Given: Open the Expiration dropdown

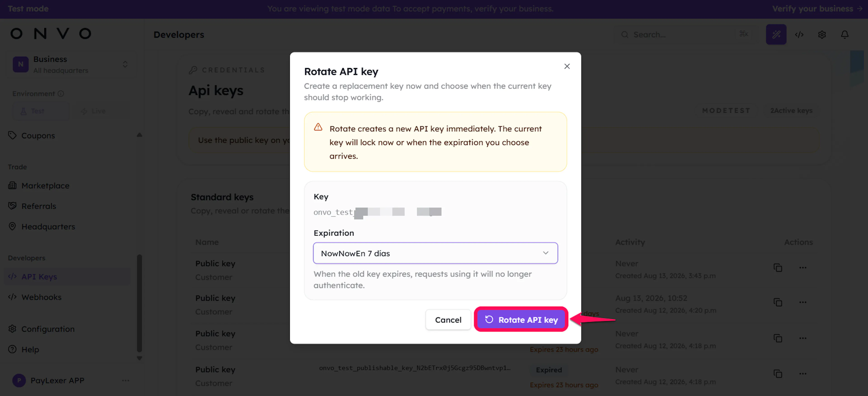Looking at the screenshot, I should pyautogui.click(x=435, y=253).
